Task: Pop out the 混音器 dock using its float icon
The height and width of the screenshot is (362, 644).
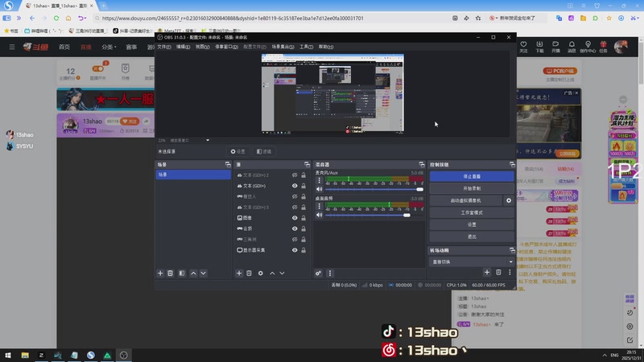Action: coord(422,165)
